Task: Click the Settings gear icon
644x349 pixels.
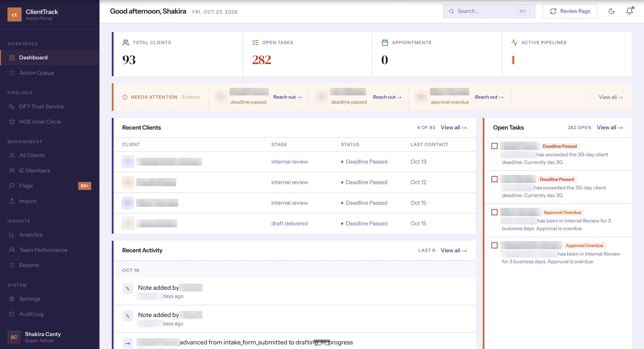Action: (x=12, y=299)
